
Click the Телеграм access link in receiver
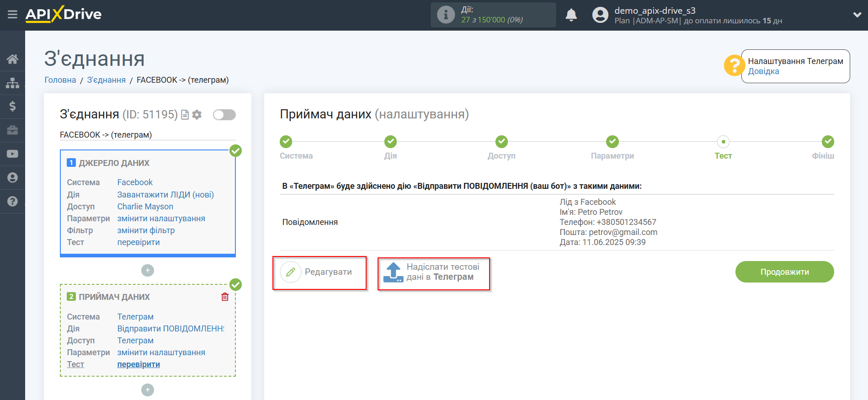point(135,341)
